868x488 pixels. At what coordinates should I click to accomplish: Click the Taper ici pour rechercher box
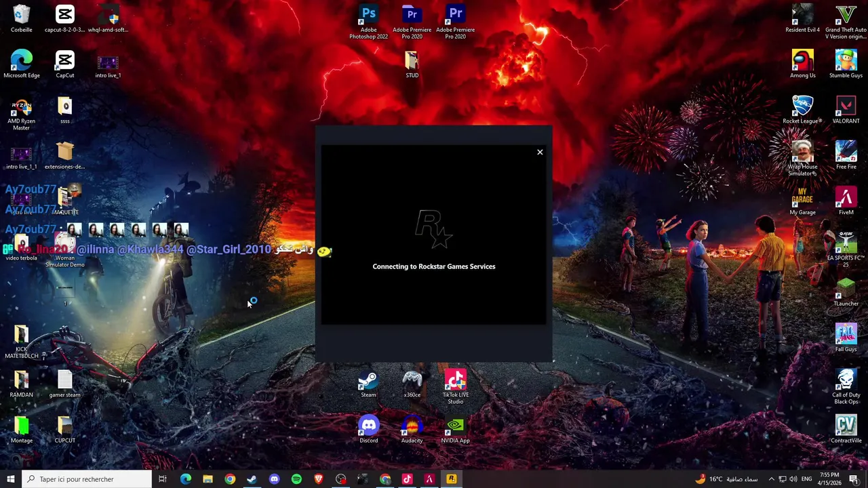pos(86,479)
